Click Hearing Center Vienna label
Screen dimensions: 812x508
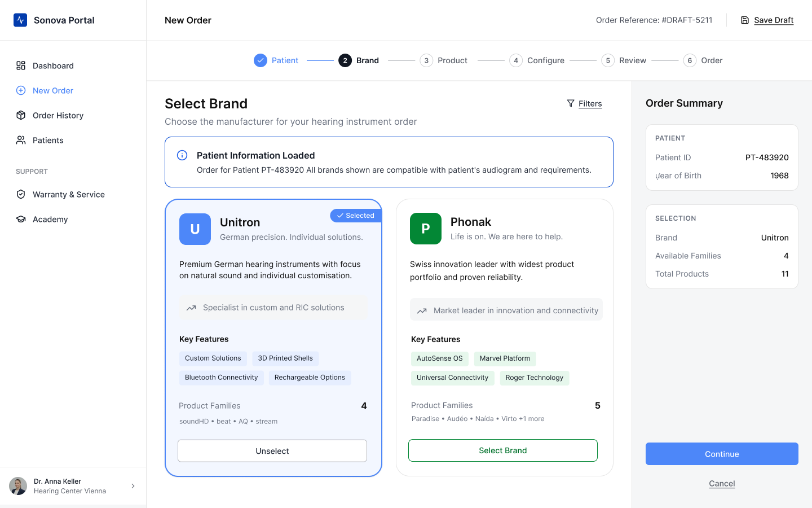click(70, 491)
